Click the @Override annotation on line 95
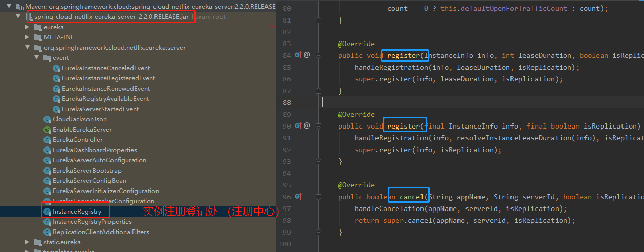Screen dimensions: 644x252 (357, 185)
